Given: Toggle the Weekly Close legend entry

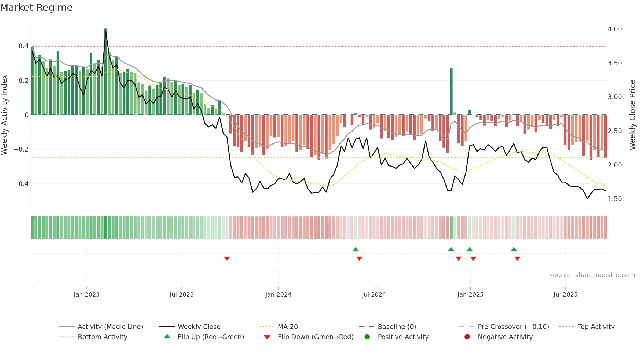Looking at the screenshot, I should (x=190, y=327).
